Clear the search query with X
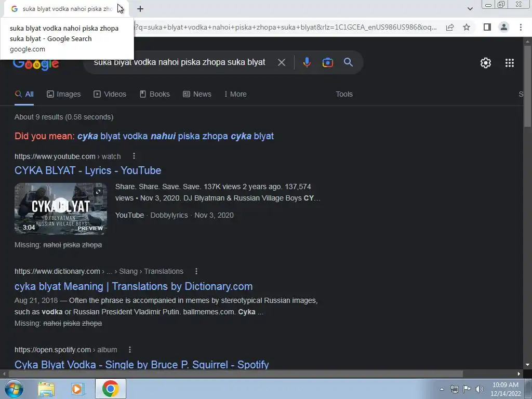Viewport: 532px width, 399px height. [x=281, y=62]
